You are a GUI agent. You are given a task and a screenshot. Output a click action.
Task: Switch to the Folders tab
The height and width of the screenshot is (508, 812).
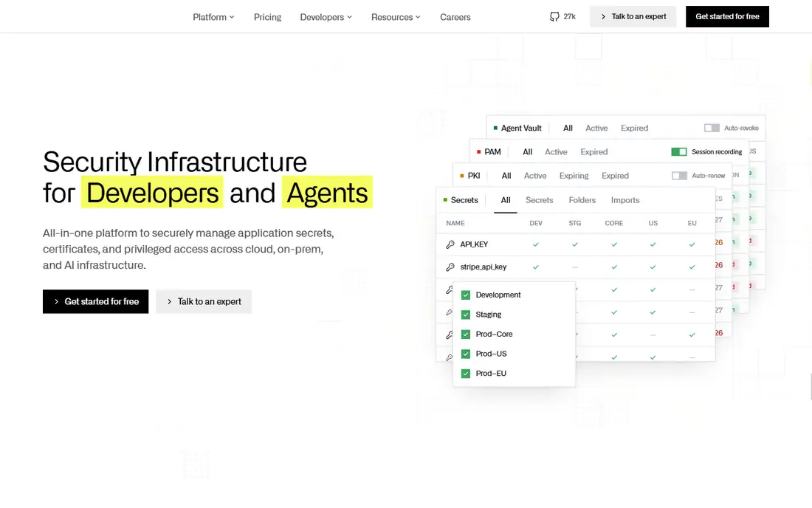[x=582, y=200]
